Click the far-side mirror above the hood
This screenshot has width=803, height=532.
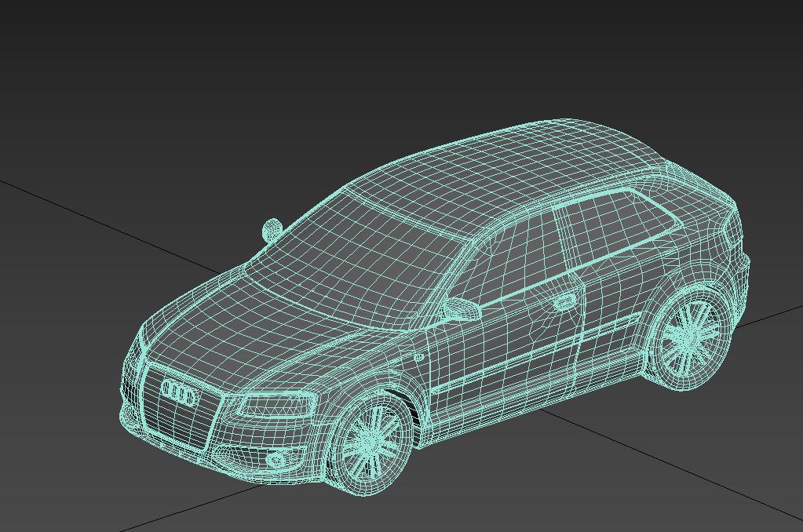point(272,230)
